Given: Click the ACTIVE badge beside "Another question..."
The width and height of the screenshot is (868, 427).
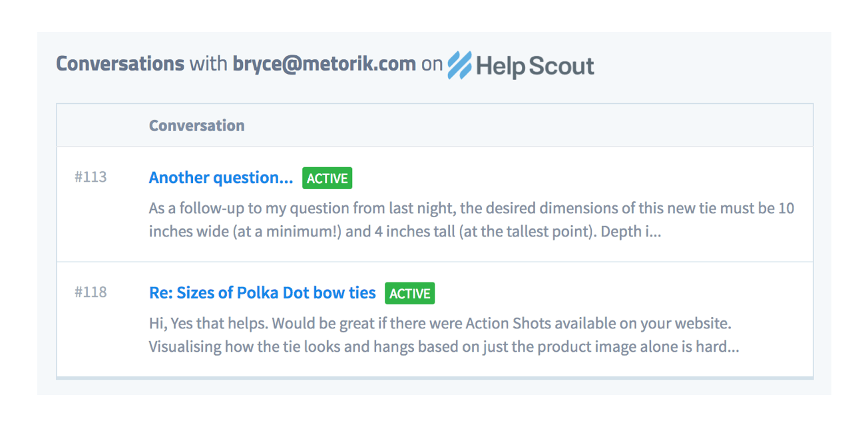Looking at the screenshot, I should click(327, 179).
